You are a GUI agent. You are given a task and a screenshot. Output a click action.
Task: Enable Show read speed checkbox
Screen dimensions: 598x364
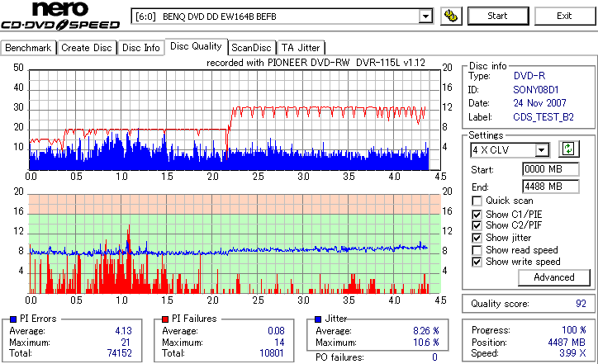point(477,250)
